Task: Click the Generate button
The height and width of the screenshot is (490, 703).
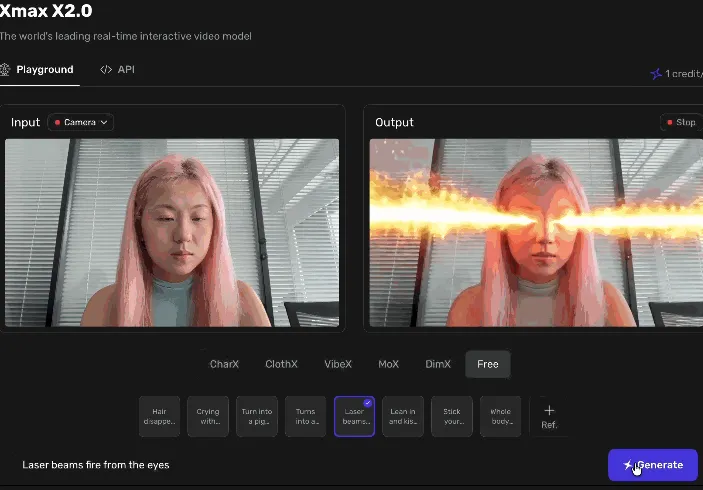Action: tap(653, 465)
